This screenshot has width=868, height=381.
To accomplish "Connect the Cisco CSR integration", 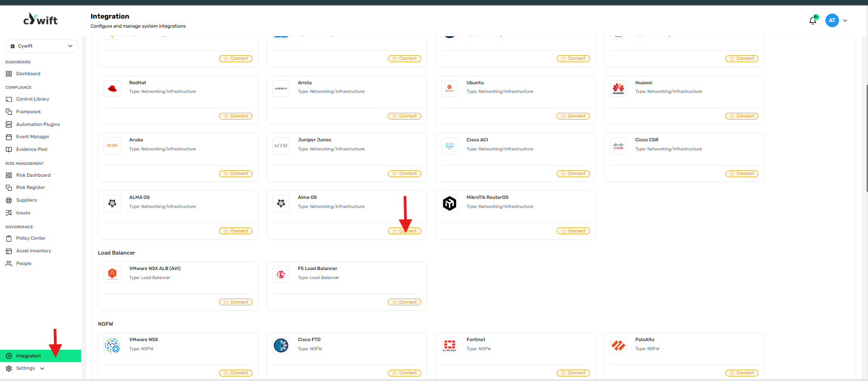I will [742, 174].
